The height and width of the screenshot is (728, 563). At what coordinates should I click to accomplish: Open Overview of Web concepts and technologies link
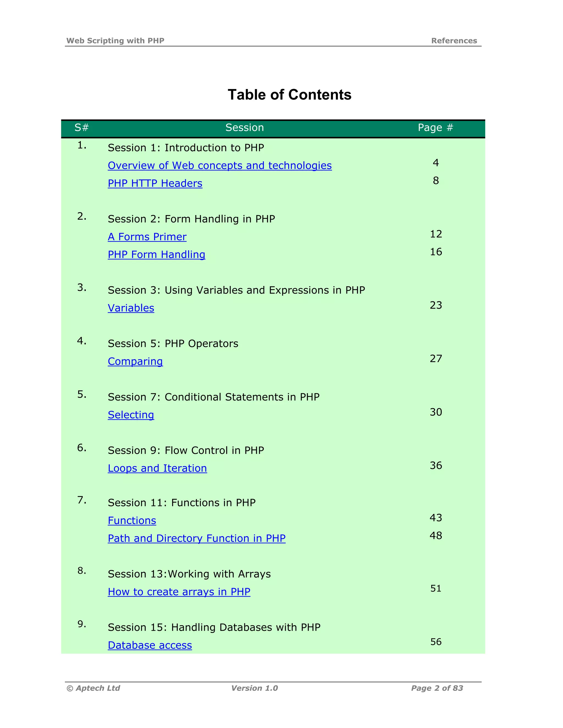[219, 166]
